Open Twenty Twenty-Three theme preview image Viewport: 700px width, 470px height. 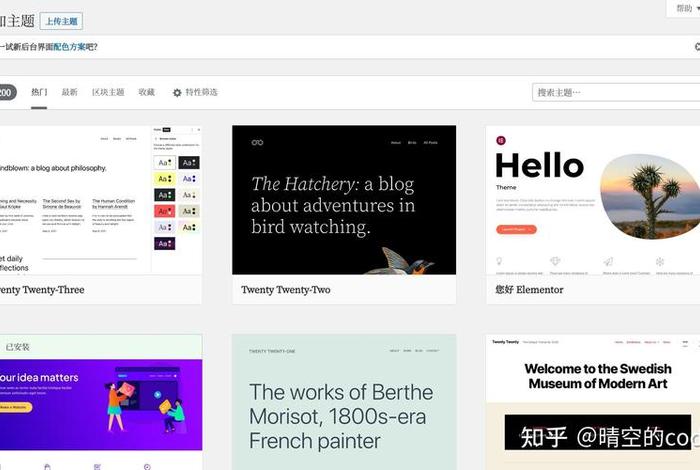[x=101, y=200]
